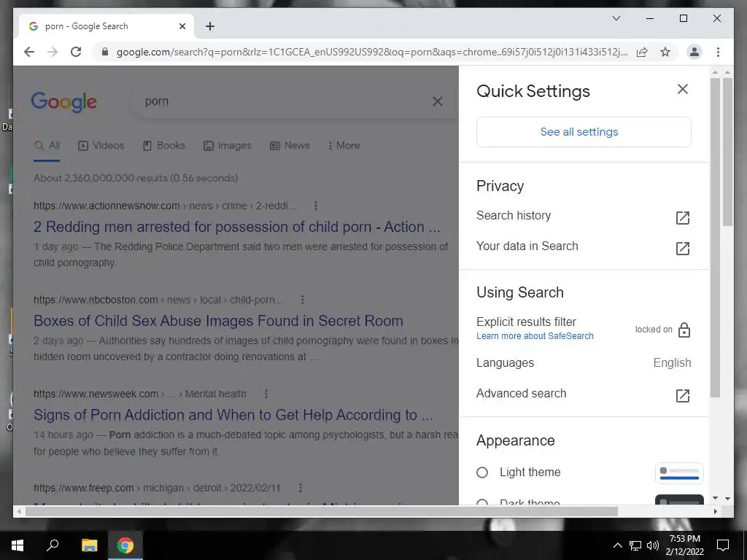Click the Light theme preview thumbnail

click(x=679, y=472)
